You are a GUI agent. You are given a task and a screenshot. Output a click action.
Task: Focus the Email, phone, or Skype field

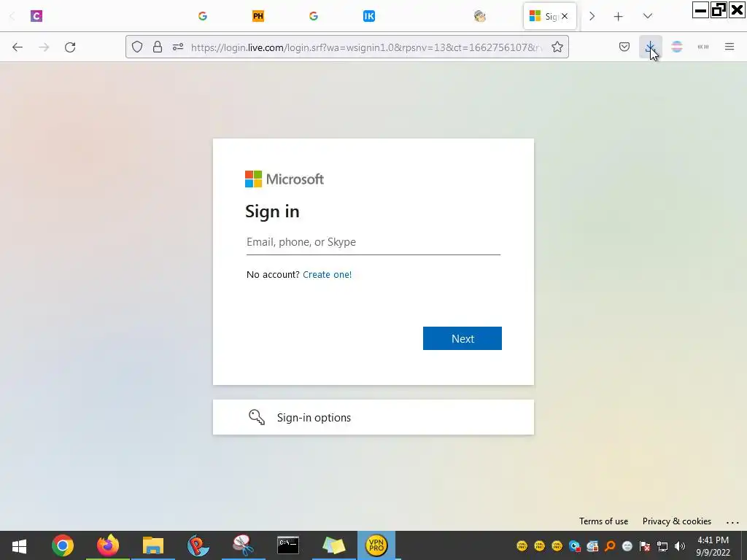(373, 242)
